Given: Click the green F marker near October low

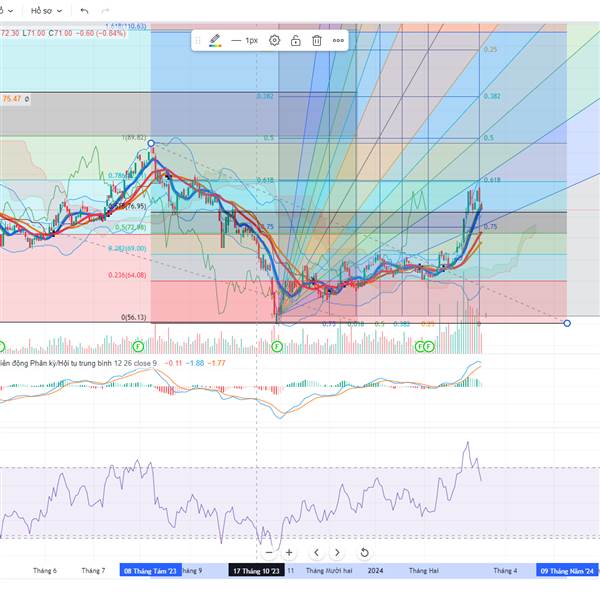Looking at the screenshot, I should [277, 347].
